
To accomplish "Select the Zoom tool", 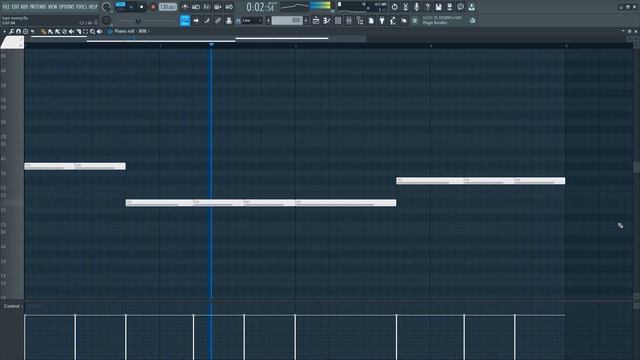I will [x=93, y=31].
